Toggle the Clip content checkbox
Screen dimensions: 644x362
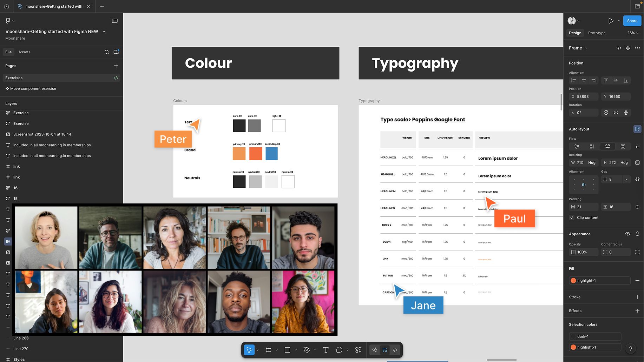pos(572,217)
